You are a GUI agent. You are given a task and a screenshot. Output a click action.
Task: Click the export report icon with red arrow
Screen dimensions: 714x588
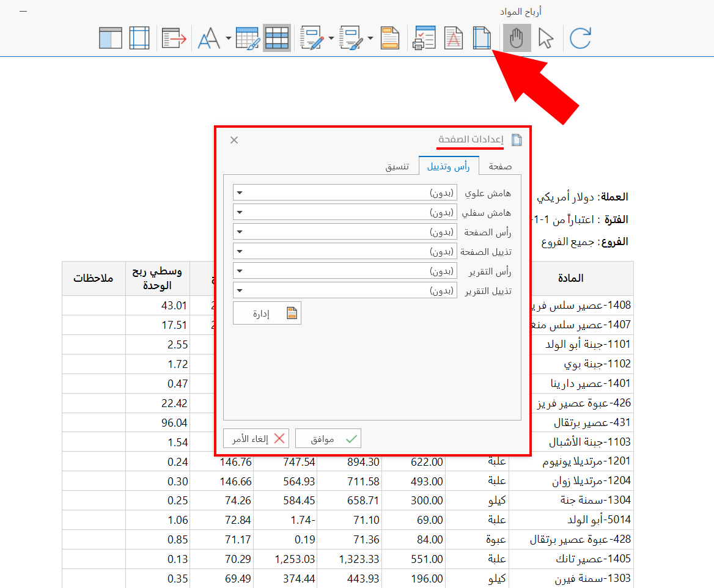pyautogui.click(x=174, y=38)
